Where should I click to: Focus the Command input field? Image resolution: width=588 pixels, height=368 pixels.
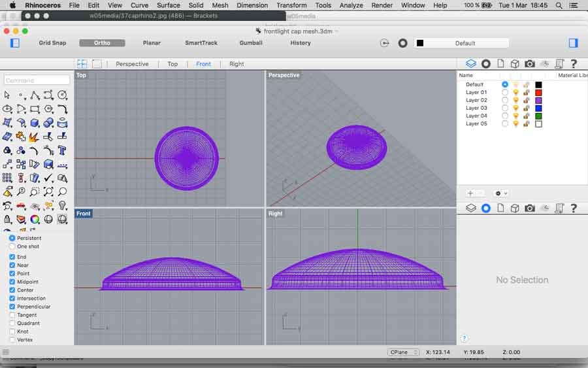(37, 80)
